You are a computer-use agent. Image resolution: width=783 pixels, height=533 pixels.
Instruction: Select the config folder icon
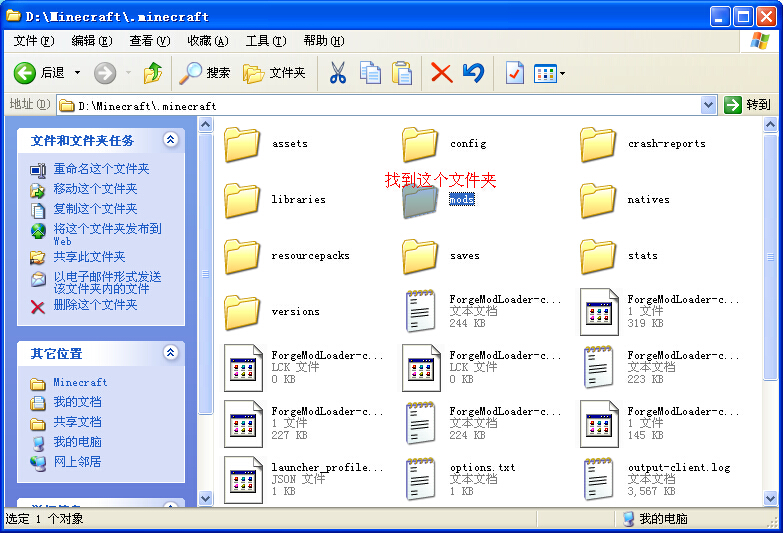(420, 144)
